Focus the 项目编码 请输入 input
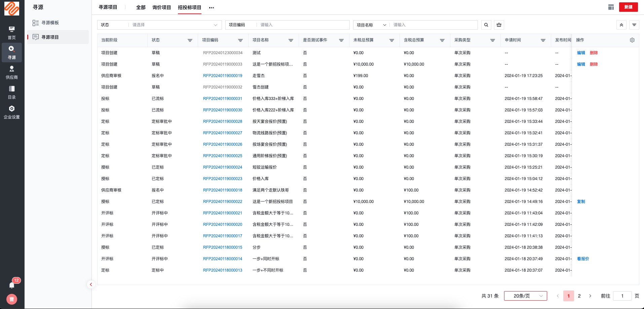 tap(303, 25)
